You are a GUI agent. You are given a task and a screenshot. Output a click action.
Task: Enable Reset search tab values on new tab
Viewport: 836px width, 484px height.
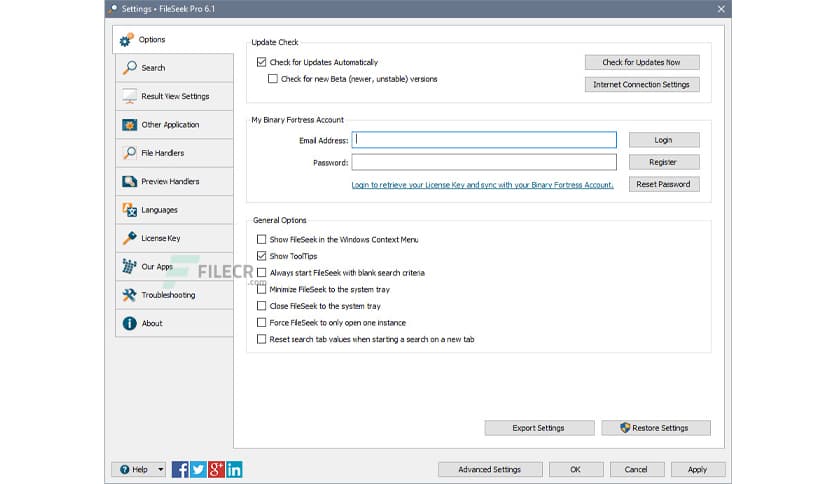click(x=261, y=339)
